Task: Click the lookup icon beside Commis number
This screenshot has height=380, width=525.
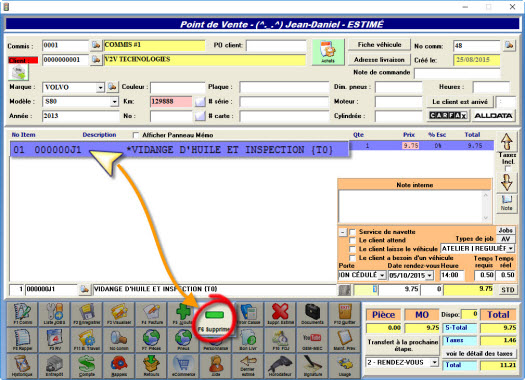Action: tap(96, 45)
